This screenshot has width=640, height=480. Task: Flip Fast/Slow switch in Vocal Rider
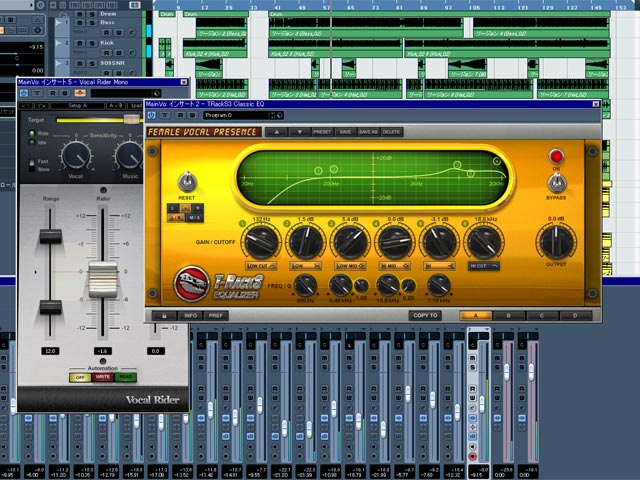pyautogui.click(x=32, y=165)
